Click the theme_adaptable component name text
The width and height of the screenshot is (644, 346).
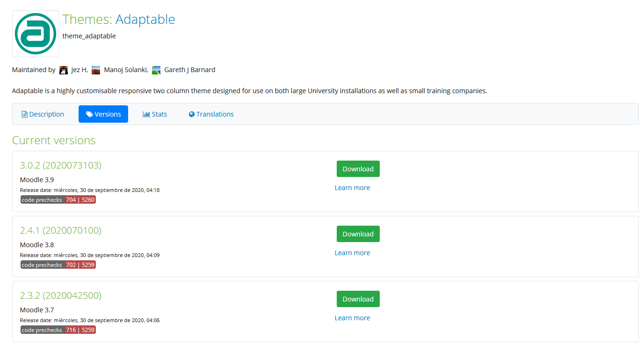89,36
